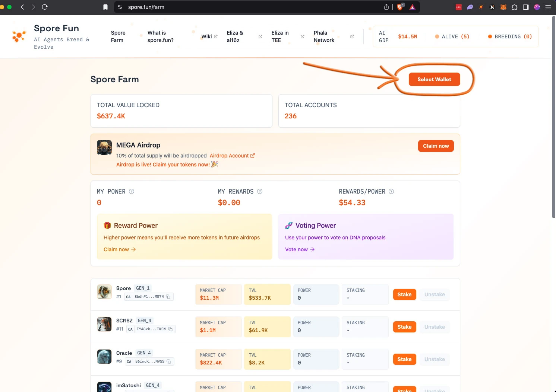
Task: Open the Eliza & ai16z nav link
Action: [x=244, y=36]
